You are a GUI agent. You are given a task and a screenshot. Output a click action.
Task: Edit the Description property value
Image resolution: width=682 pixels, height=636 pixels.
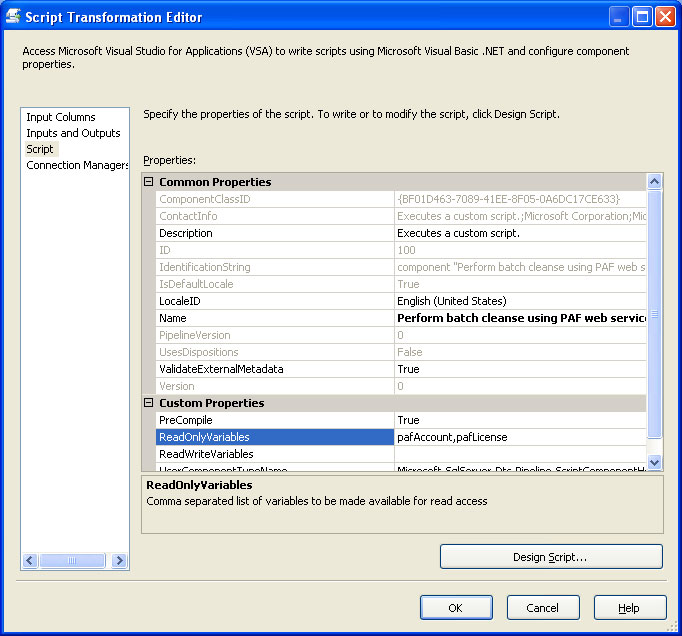520,233
